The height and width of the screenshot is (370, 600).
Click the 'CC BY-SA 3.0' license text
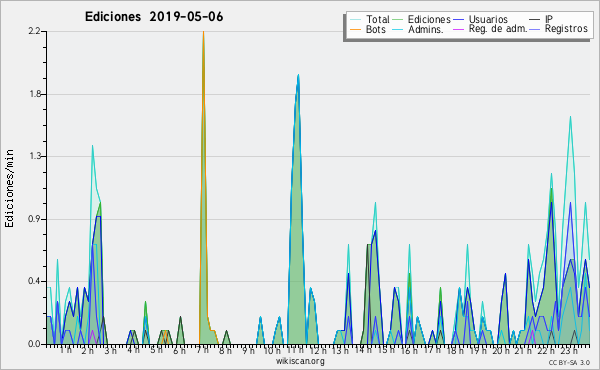(x=569, y=362)
